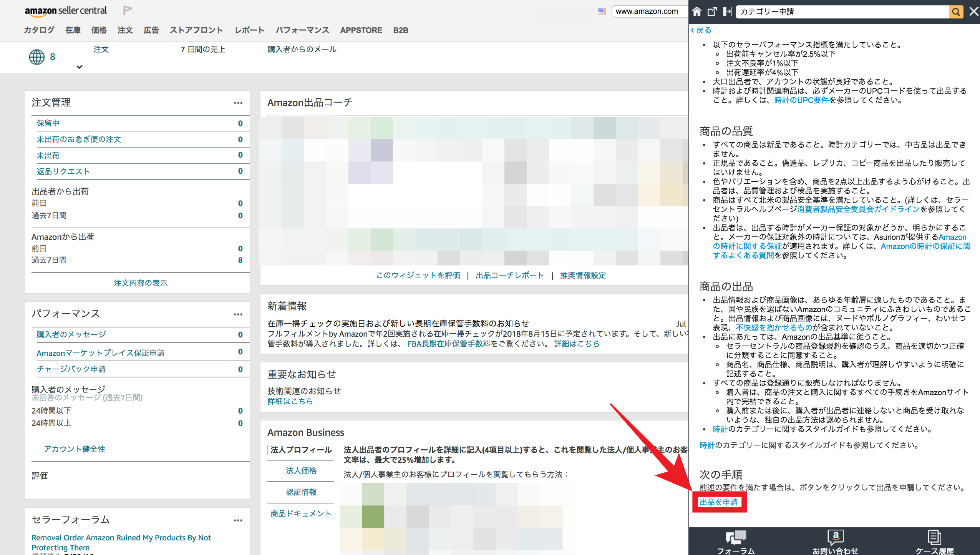Open パフォーマンス widget options ellipsis
Screen dimensions: 980x555
coord(238,314)
